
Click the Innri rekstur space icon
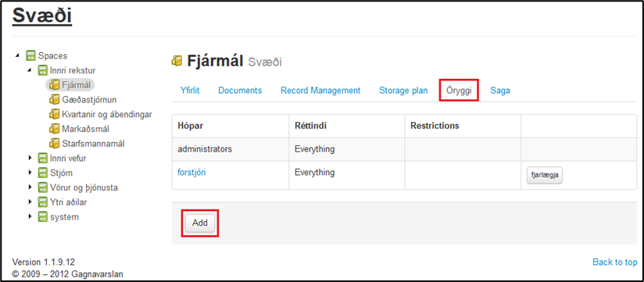coord(43,70)
